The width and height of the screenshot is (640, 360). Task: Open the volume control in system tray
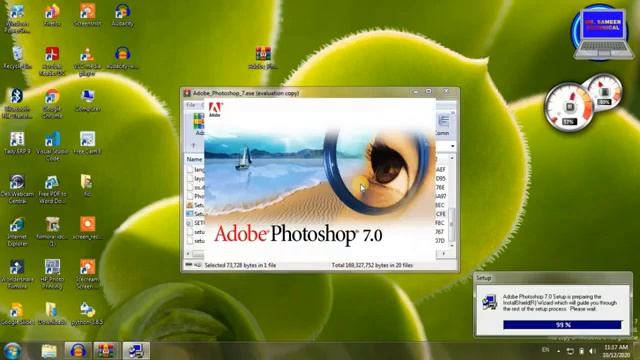[592, 351]
